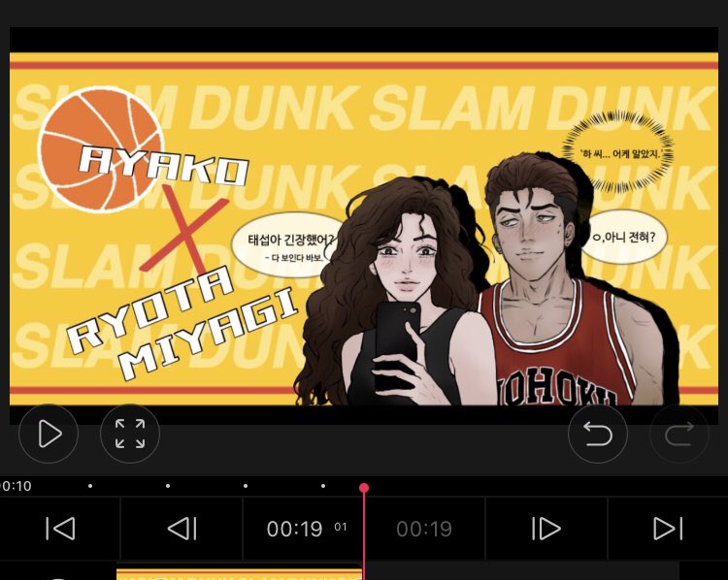The image size is (728, 580).
Task: Open fullscreen preview mode
Action: tap(130, 434)
